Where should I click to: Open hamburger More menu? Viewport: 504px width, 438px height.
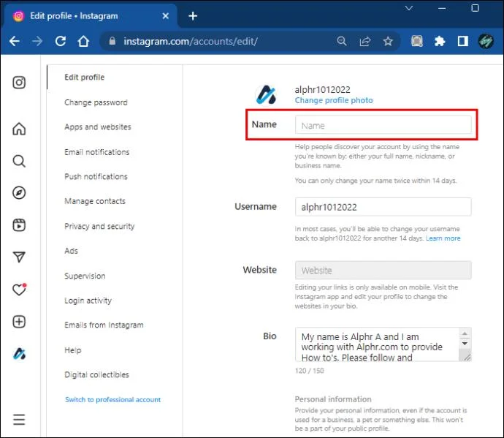point(19,420)
